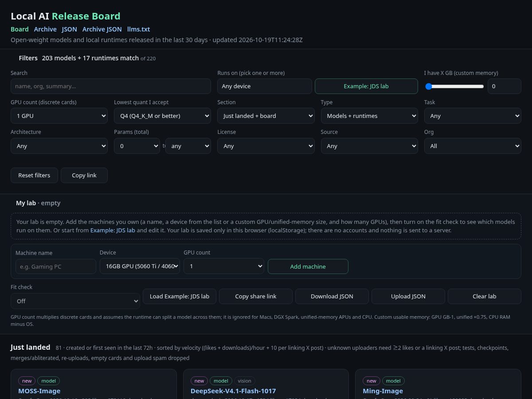The image size is (532, 399).
Task: Open the Params maximum 'any' dropdown
Action: coord(188,146)
